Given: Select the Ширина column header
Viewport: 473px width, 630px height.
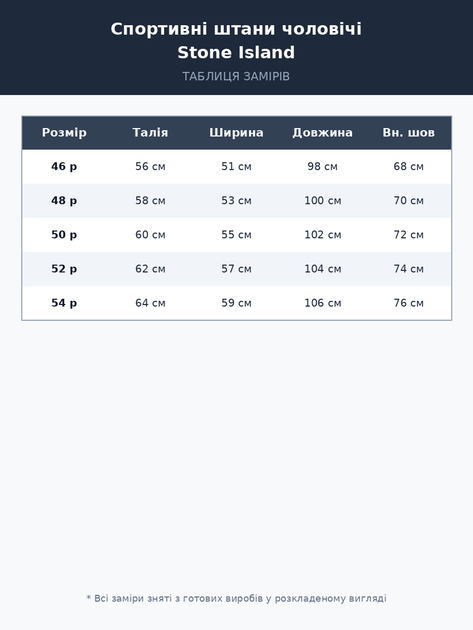Looking at the screenshot, I should pyautogui.click(x=236, y=133).
